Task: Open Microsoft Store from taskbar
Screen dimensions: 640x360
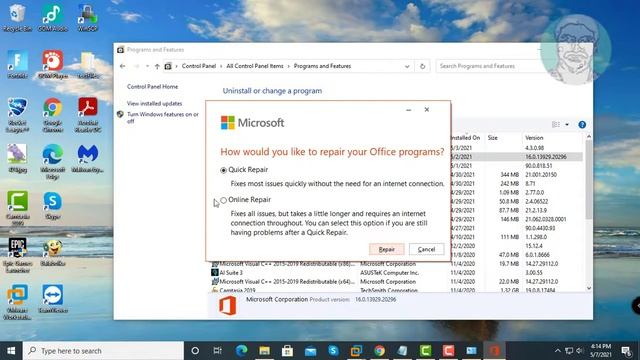Action: point(287,351)
